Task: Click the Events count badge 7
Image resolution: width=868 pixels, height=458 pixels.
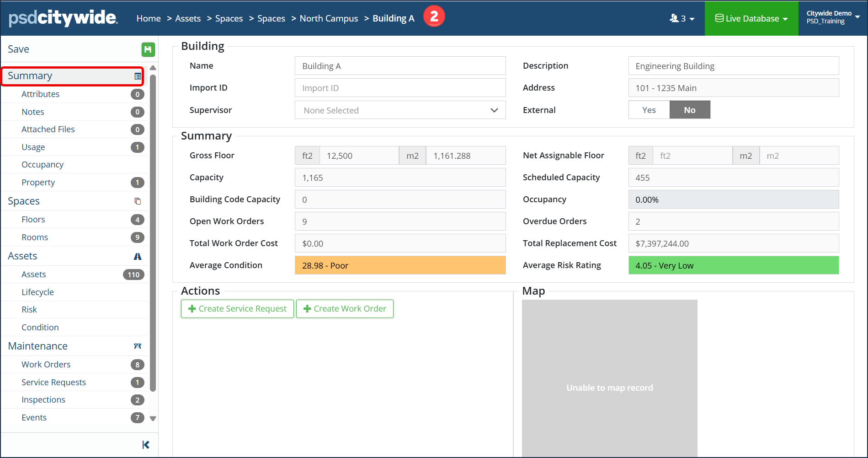Action: (x=138, y=418)
